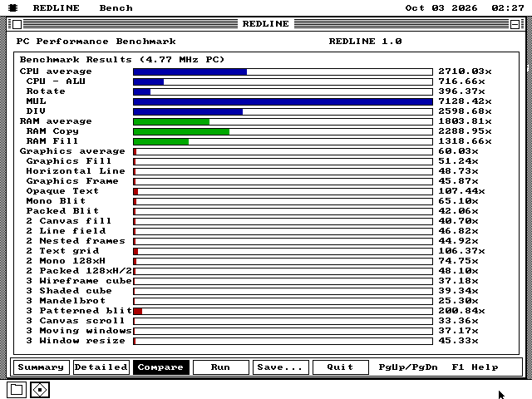Select the '3 Window resize' row label
Viewport: 532px width, 399px height.
(76, 341)
